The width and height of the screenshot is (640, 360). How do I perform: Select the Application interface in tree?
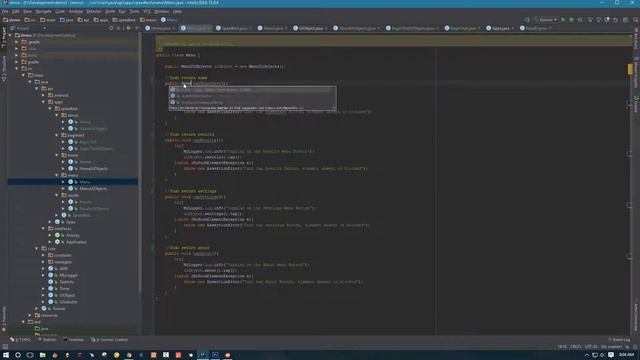76,242
